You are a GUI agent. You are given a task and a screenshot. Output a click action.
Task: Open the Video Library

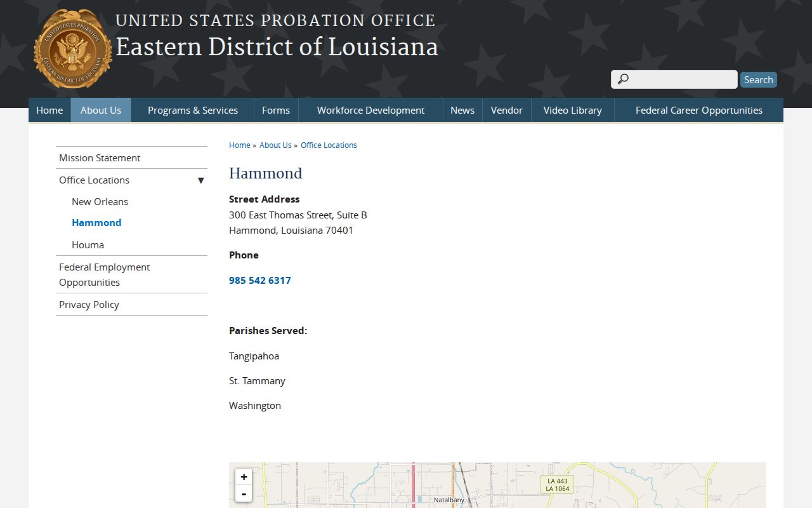tap(573, 110)
